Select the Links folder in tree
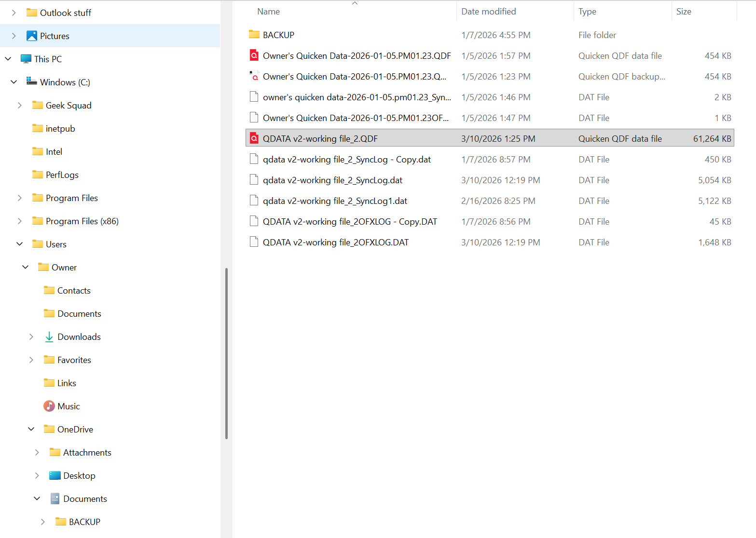 point(67,383)
